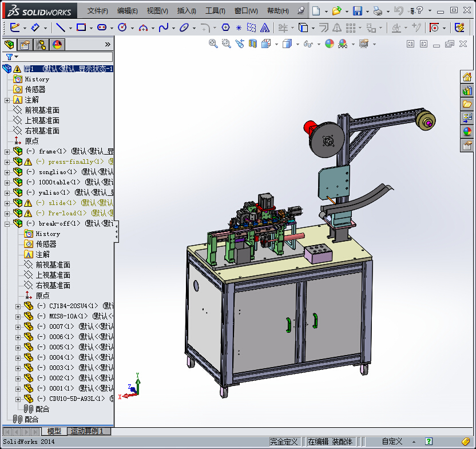Open Appearances and Scenes task pane
The image size is (476, 449).
[467, 132]
